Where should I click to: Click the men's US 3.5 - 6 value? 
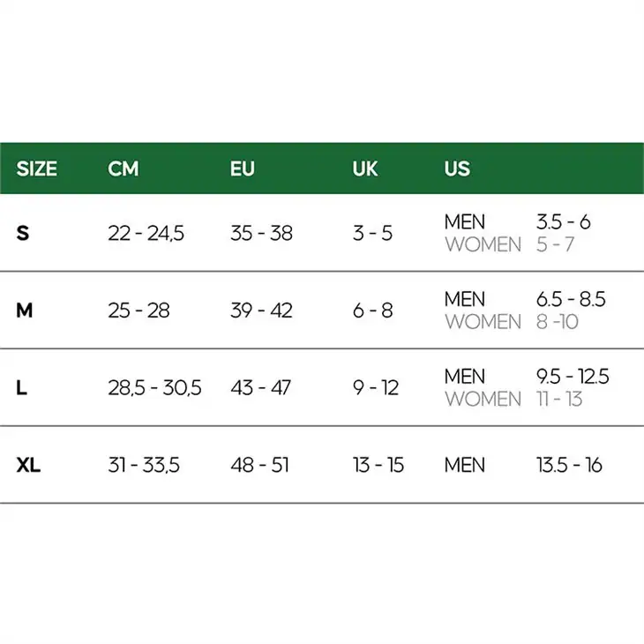[564, 222]
